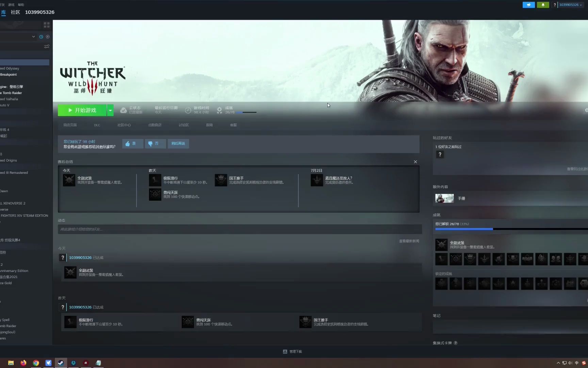Click the 查看最新新闻 link
This screenshot has width=588, height=368.
point(409,241)
